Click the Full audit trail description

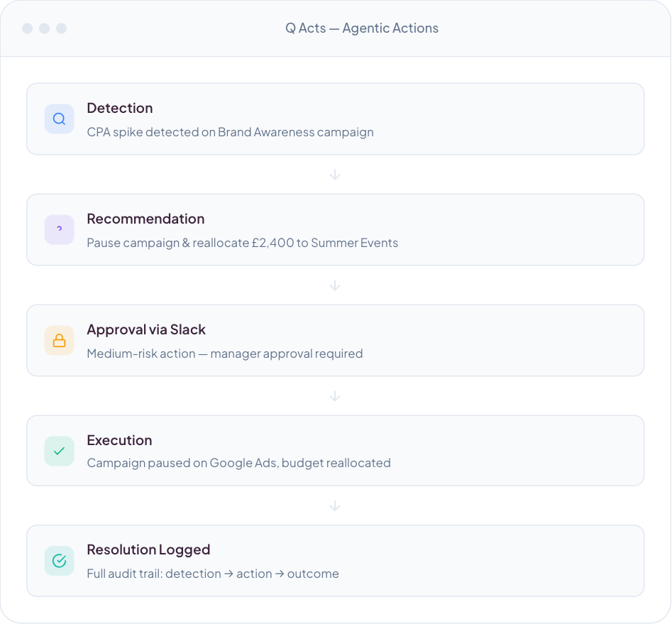pyautogui.click(x=213, y=574)
